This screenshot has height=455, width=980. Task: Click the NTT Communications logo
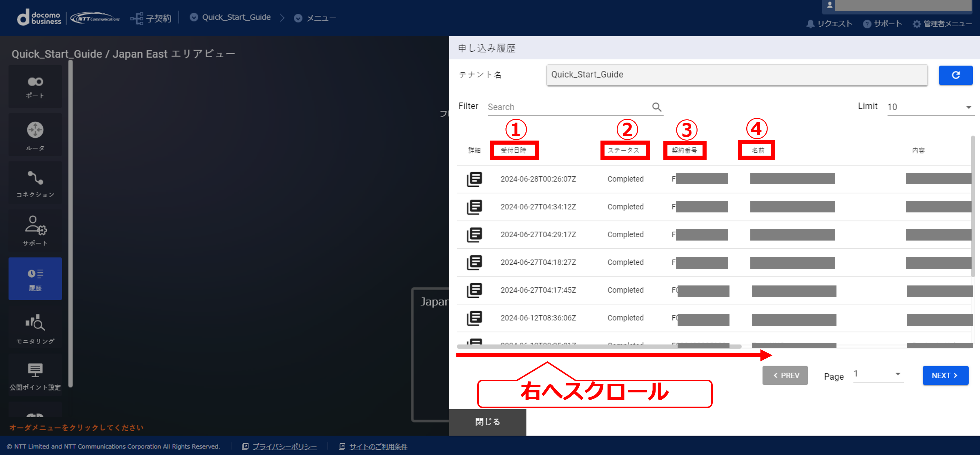point(95,18)
